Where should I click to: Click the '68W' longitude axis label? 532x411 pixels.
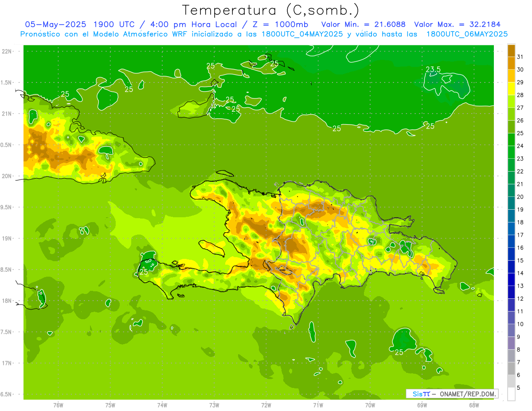(474, 405)
